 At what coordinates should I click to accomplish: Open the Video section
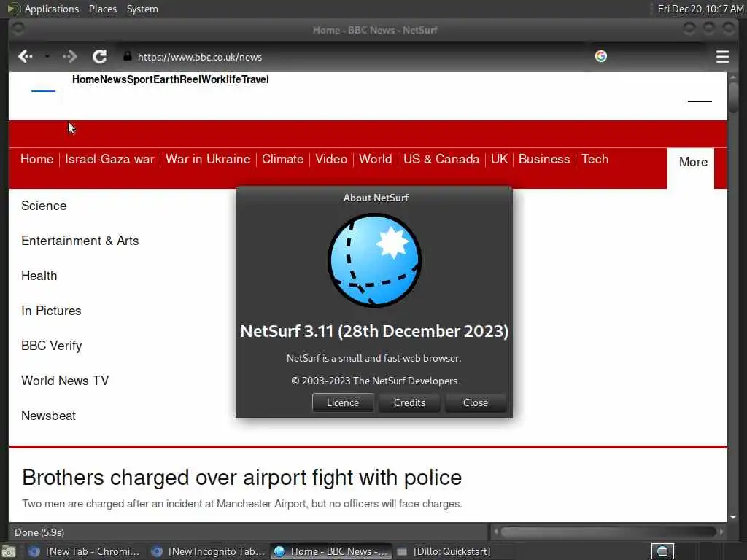coord(331,159)
